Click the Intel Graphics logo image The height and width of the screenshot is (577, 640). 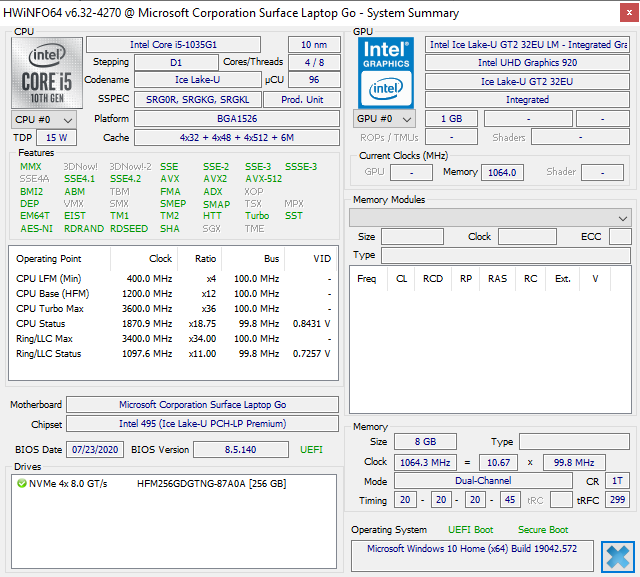coord(386,73)
